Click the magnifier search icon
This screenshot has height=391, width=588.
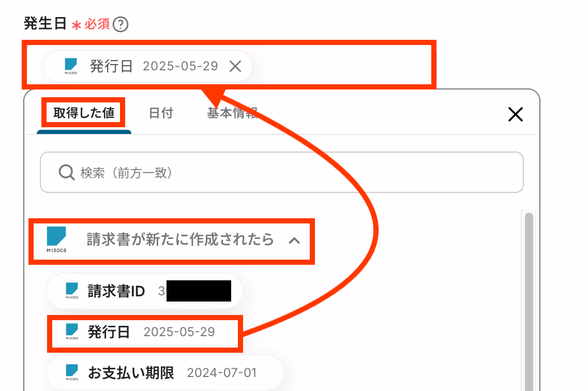click(x=66, y=172)
